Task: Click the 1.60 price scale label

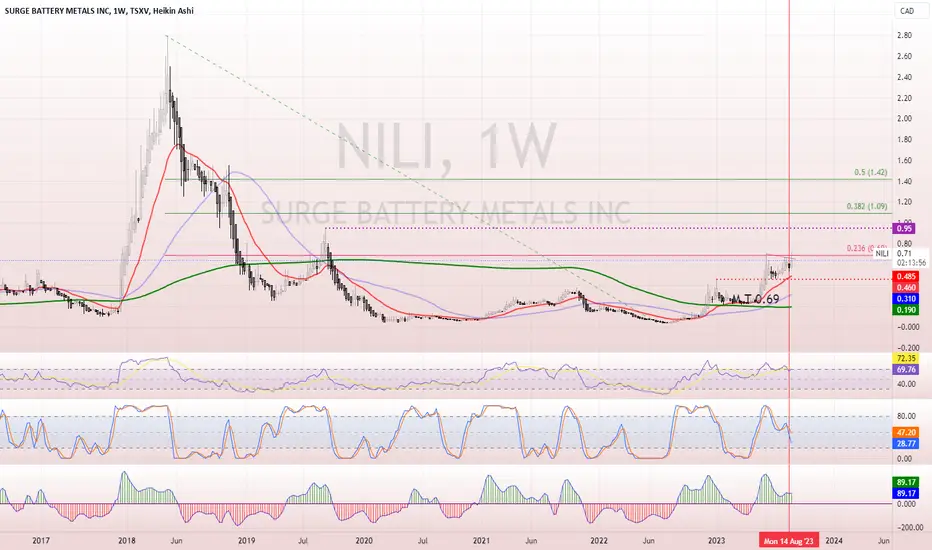Action: (x=905, y=161)
